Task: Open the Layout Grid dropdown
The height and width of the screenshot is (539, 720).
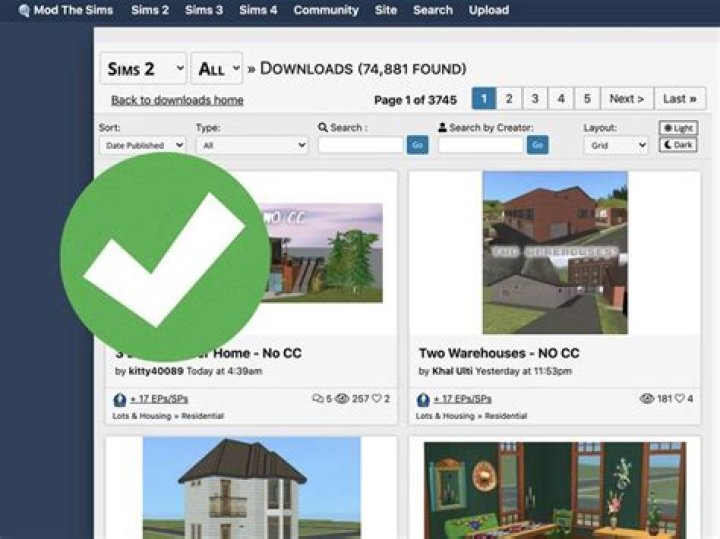Action: pos(615,145)
